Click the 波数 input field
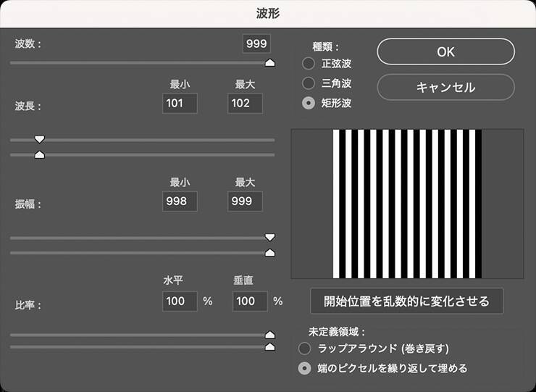 (x=256, y=44)
